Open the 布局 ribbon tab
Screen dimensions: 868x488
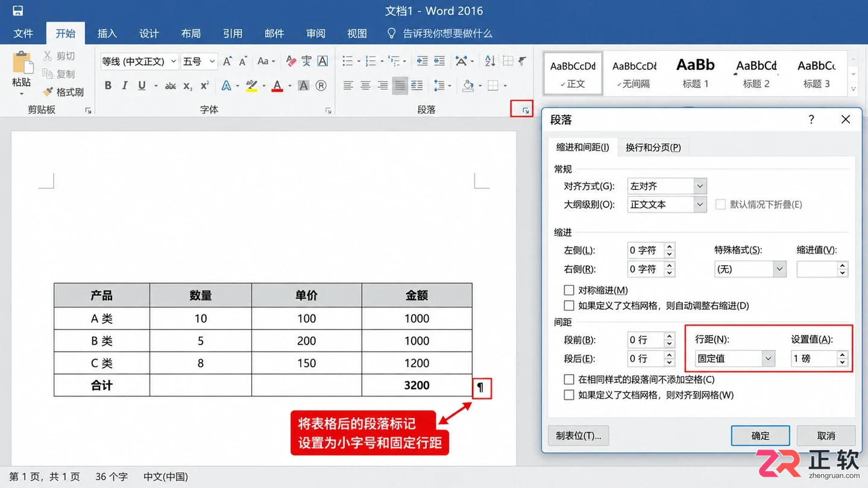tap(190, 33)
